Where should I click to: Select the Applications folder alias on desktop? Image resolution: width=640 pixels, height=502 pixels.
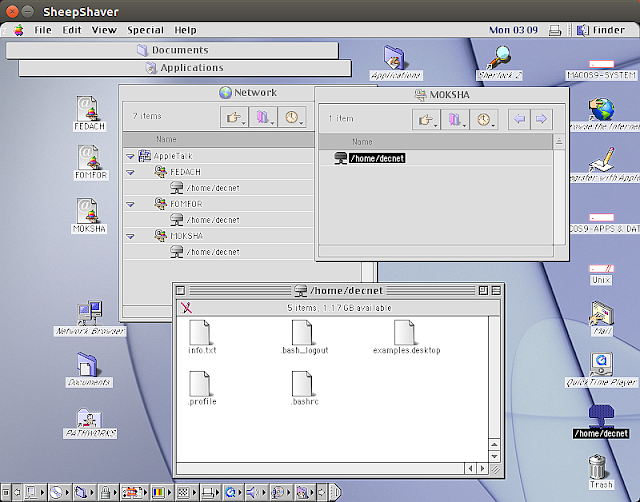click(x=395, y=62)
